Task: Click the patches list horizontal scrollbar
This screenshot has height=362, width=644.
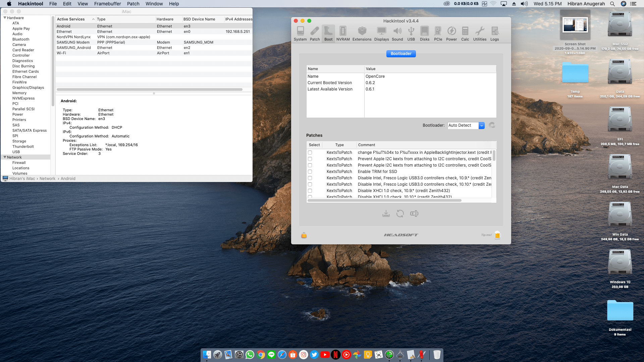Action: coord(384,200)
